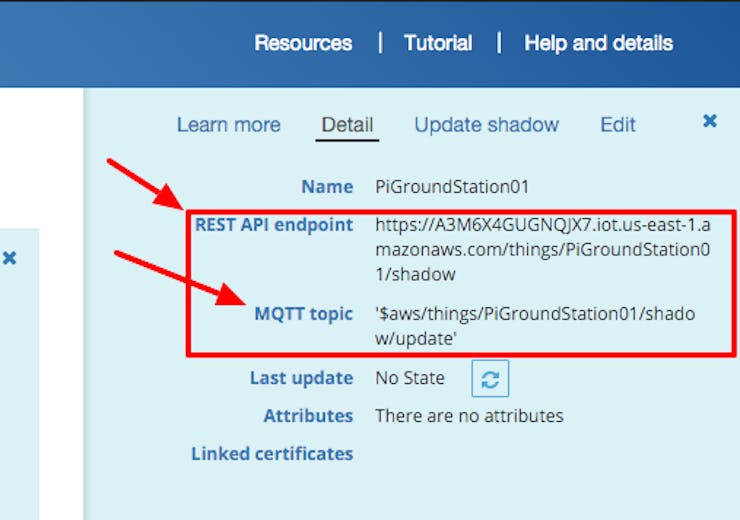Viewport: 740px width, 520px height.
Task: Select the REST API endpoint URL
Action: click(x=543, y=250)
